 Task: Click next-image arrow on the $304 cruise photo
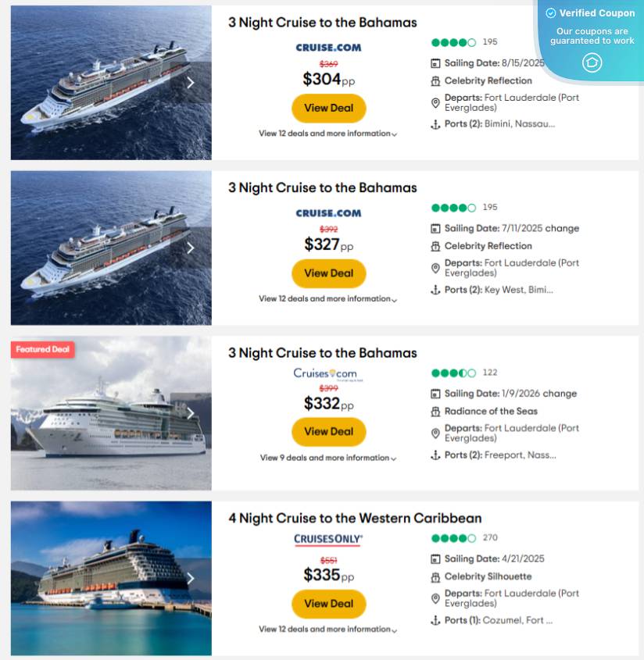coord(191,83)
